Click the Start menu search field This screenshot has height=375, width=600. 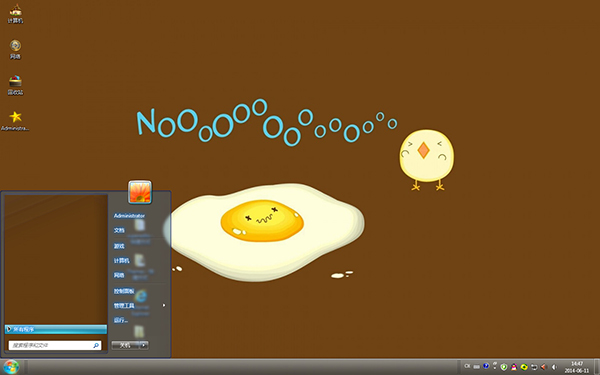(55, 345)
